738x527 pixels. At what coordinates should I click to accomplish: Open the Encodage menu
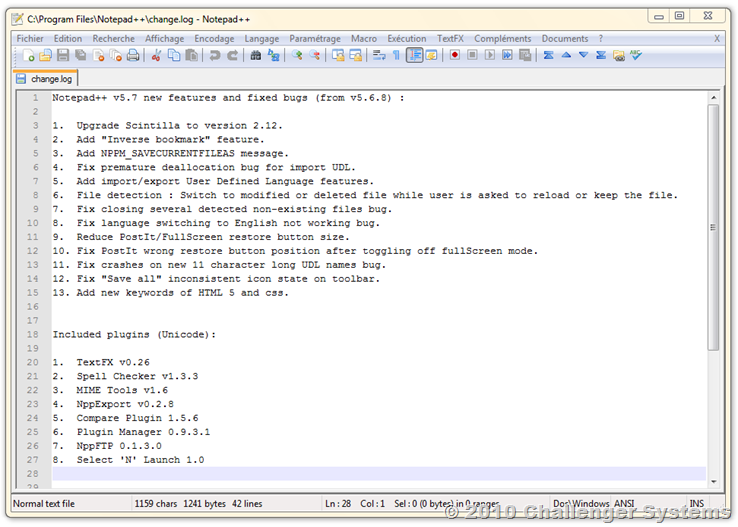(x=214, y=39)
